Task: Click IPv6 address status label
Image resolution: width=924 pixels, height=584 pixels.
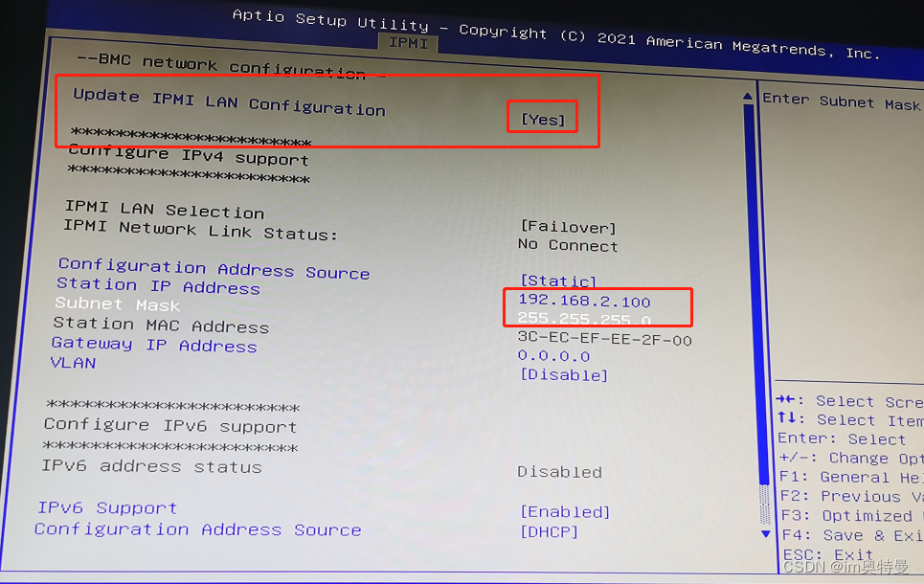Action: [x=151, y=466]
